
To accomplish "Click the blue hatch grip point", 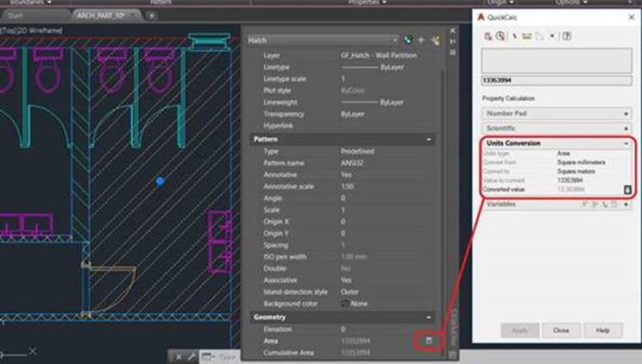I will pyautogui.click(x=160, y=181).
